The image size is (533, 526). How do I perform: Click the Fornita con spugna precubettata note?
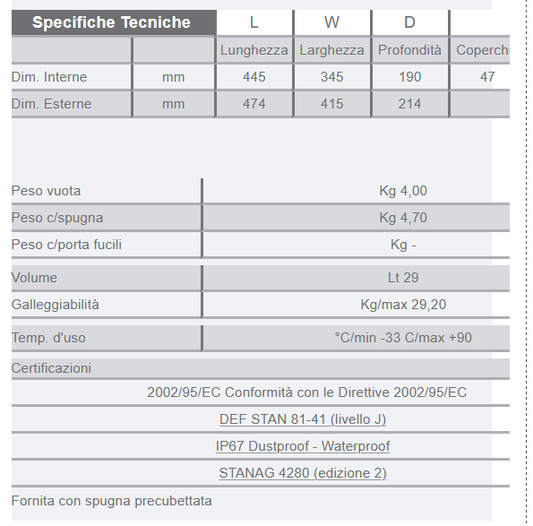coord(111,501)
